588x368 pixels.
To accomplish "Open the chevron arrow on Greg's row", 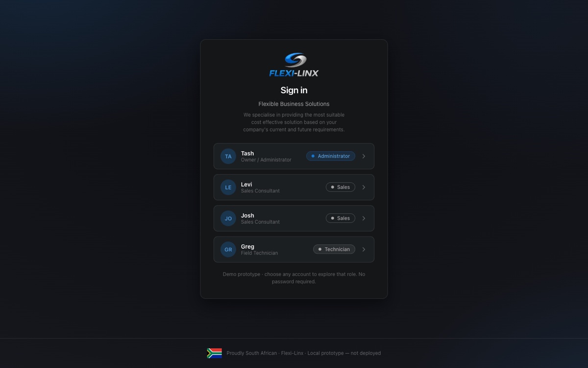I will [x=364, y=249].
